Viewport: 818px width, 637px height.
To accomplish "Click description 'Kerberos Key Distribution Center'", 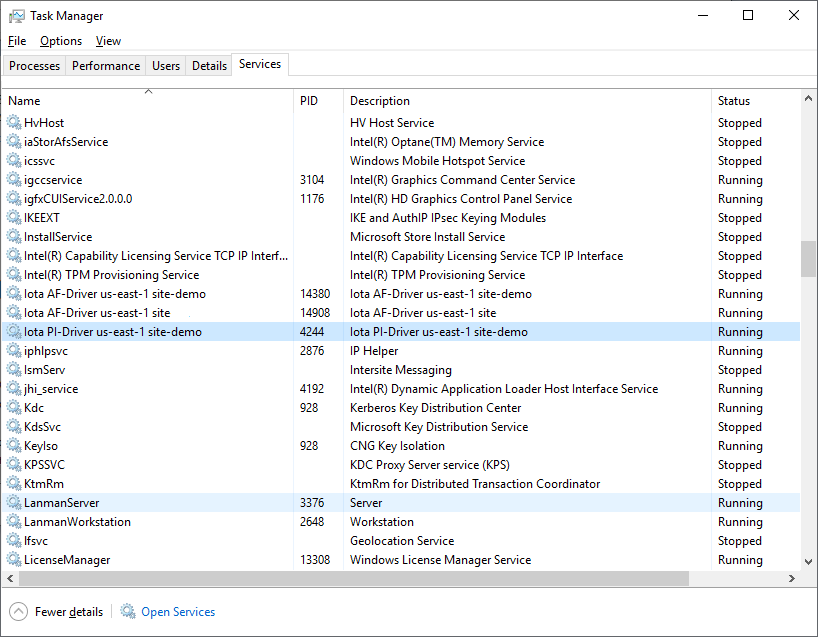I will pos(436,407).
